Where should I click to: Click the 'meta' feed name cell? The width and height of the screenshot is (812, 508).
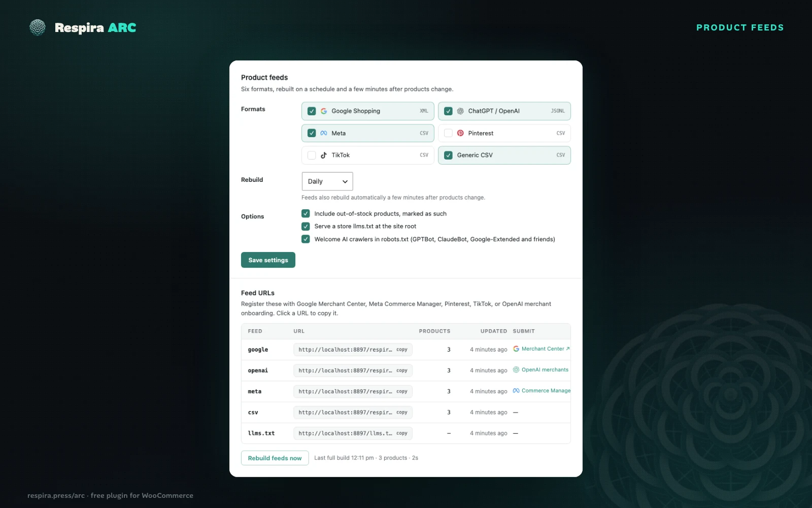(254, 392)
